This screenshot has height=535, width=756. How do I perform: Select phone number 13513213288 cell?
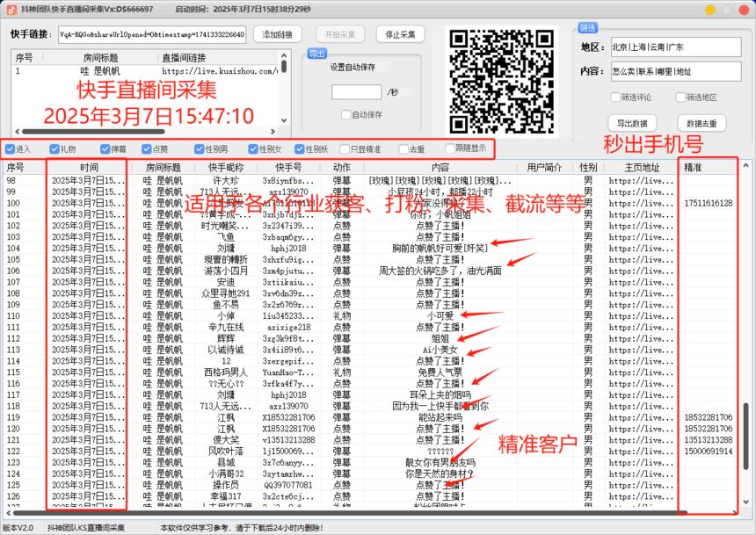pos(708,439)
